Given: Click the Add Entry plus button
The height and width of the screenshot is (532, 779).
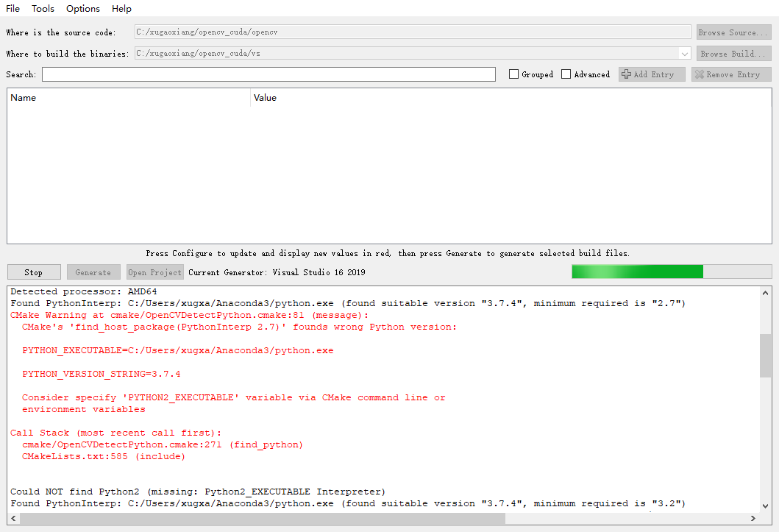Looking at the screenshot, I should (651, 74).
